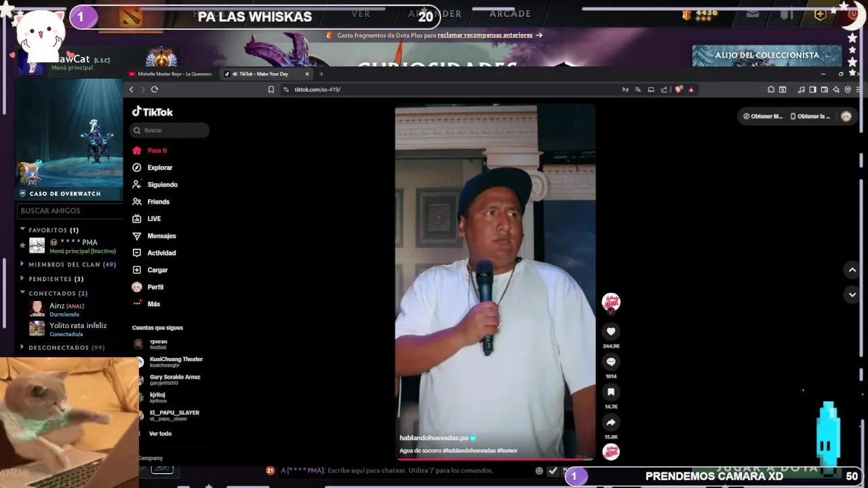Open followed account KuaiChuang Theater
Image resolution: width=868 pixels, height=488 pixels.
tap(168, 362)
